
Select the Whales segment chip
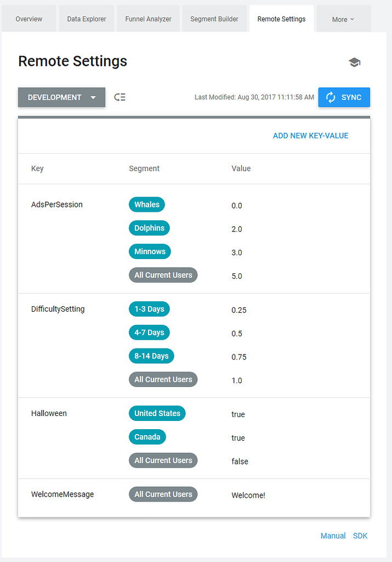pyautogui.click(x=146, y=204)
